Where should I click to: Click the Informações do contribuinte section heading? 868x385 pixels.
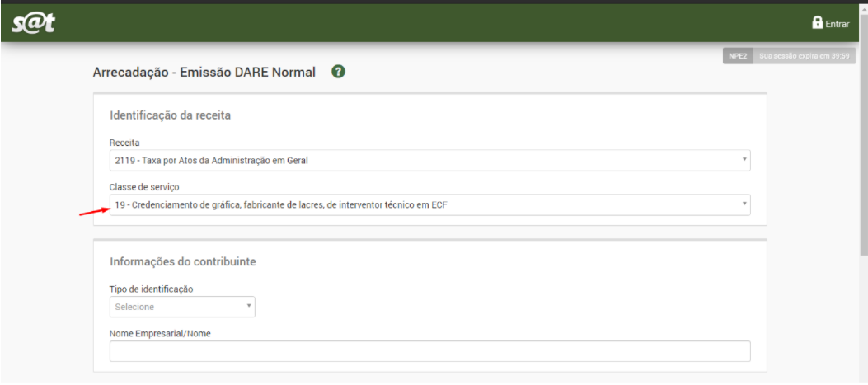[182, 261]
